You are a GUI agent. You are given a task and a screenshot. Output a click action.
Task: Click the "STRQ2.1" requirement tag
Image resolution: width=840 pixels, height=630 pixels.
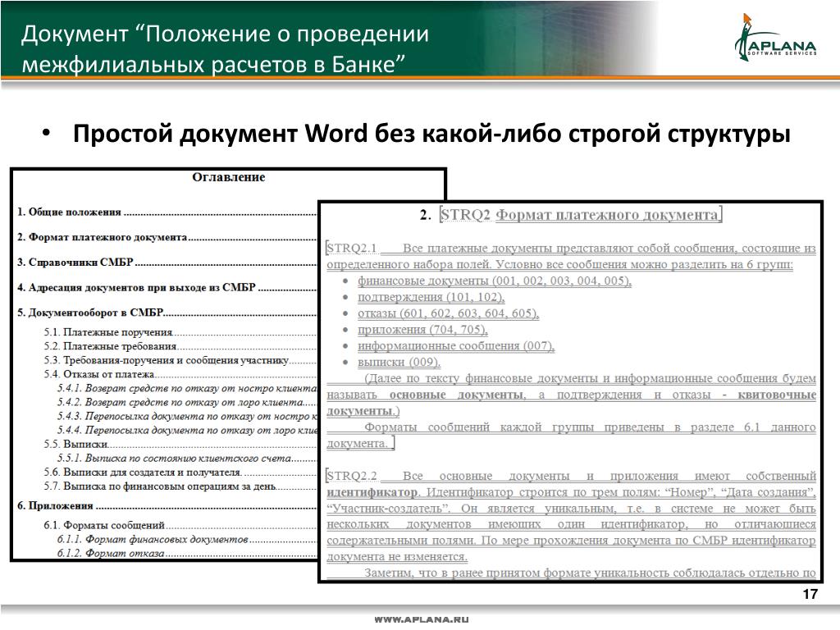[x=352, y=248]
